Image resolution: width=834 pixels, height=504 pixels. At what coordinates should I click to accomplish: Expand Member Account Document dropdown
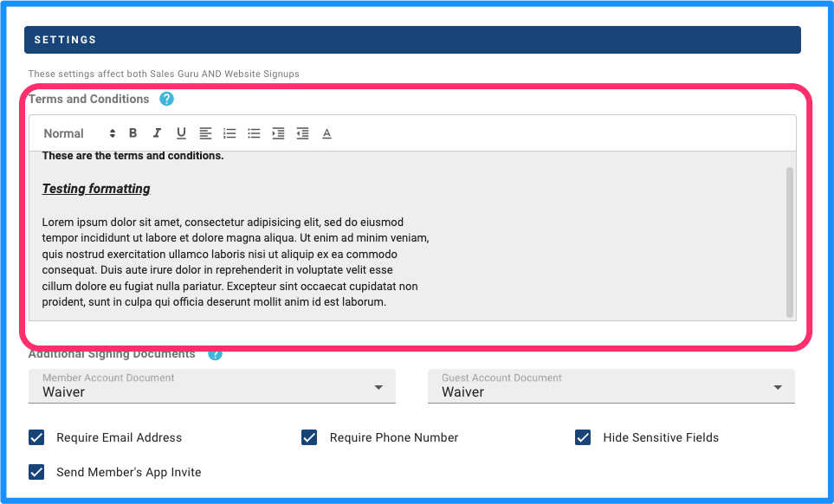point(212,386)
